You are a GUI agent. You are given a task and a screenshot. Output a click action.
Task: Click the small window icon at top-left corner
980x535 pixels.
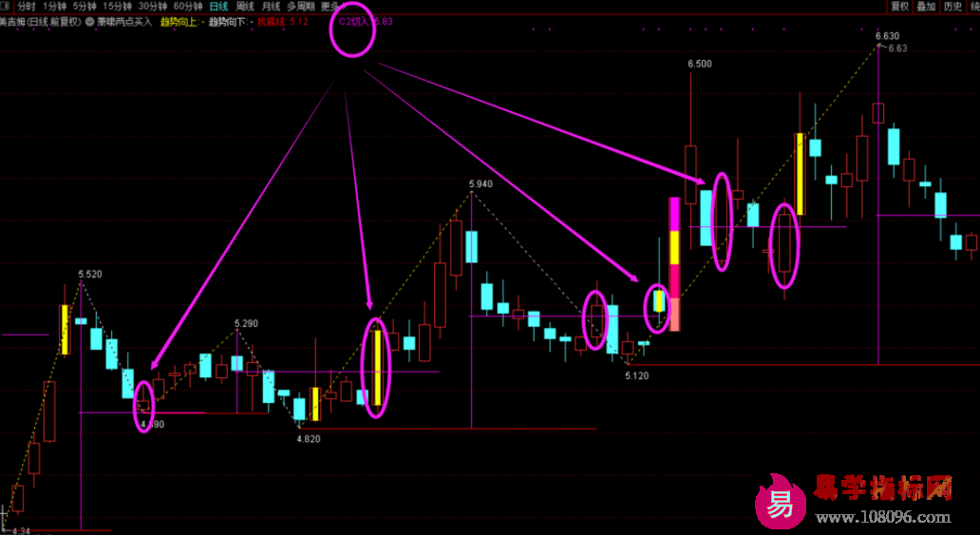pyautogui.click(x=6, y=6)
